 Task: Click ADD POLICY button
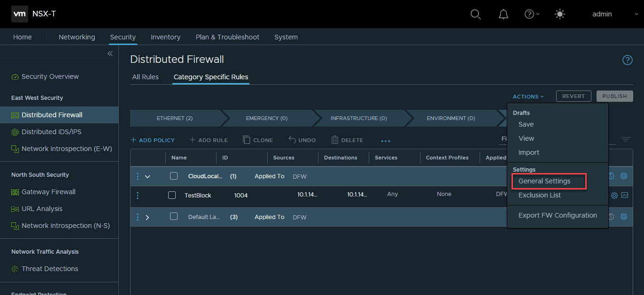pos(153,140)
